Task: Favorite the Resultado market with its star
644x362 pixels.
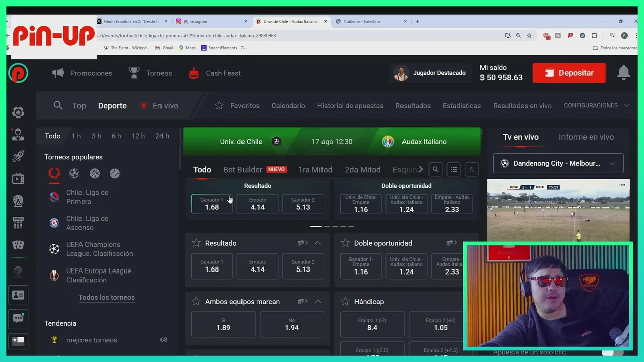Action: click(196, 243)
